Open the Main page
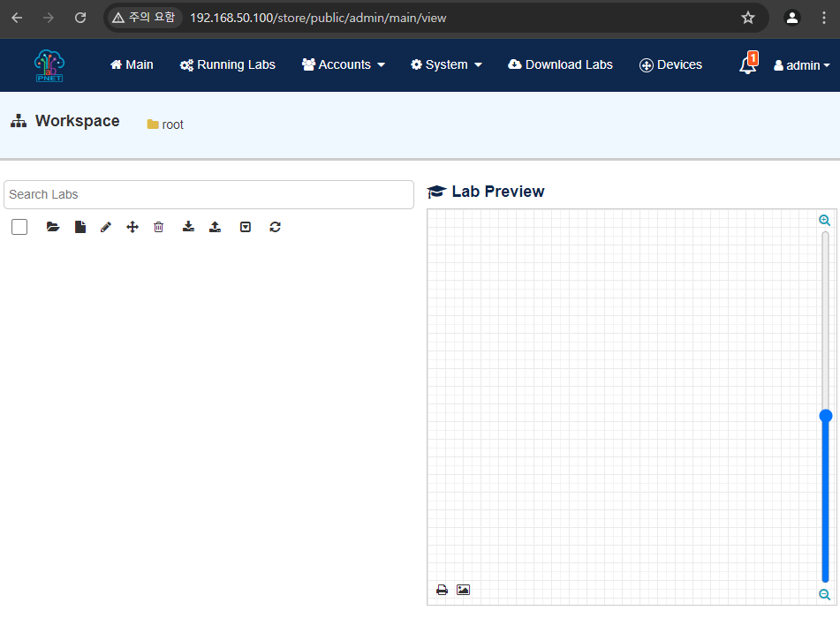The height and width of the screenshot is (618, 840). pos(132,64)
